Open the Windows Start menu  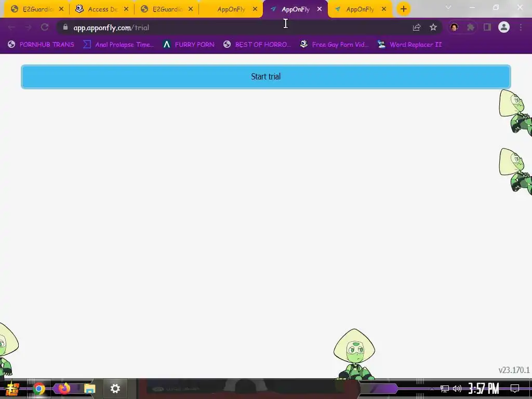[x=12, y=389]
